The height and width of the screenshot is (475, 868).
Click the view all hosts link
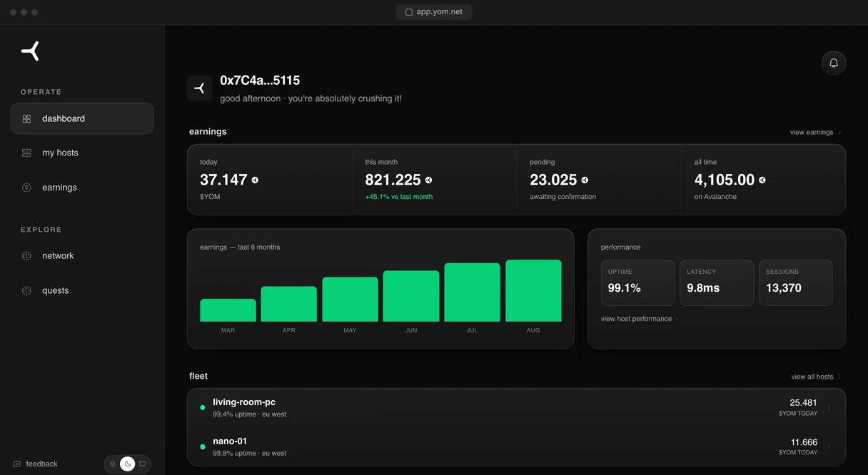point(816,377)
